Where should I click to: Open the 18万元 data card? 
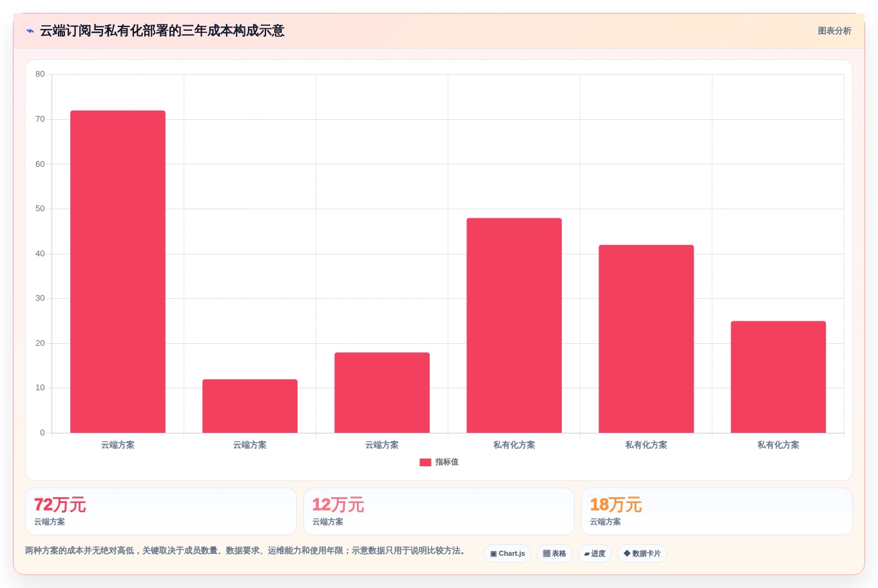click(x=716, y=511)
